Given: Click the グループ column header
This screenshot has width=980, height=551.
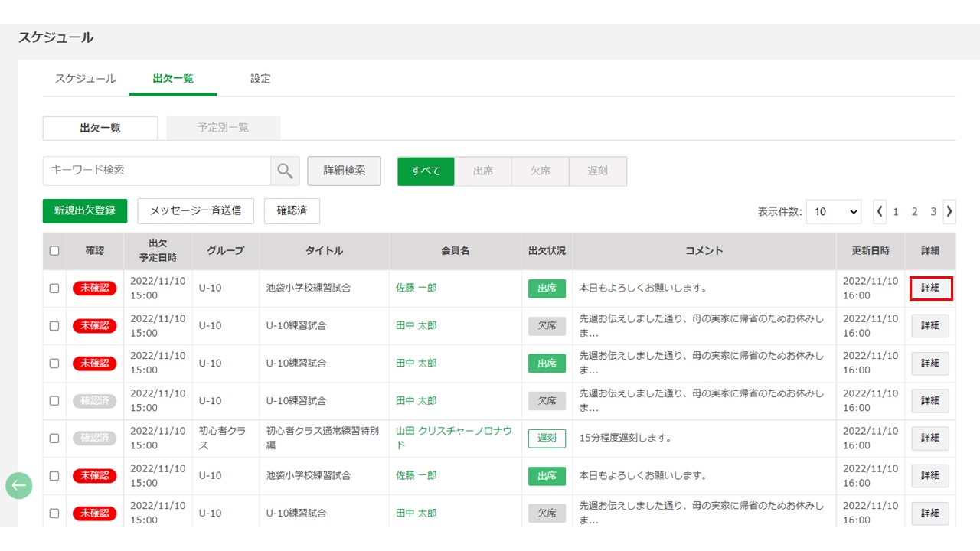Looking at the screenshot, I should (225, 251).
